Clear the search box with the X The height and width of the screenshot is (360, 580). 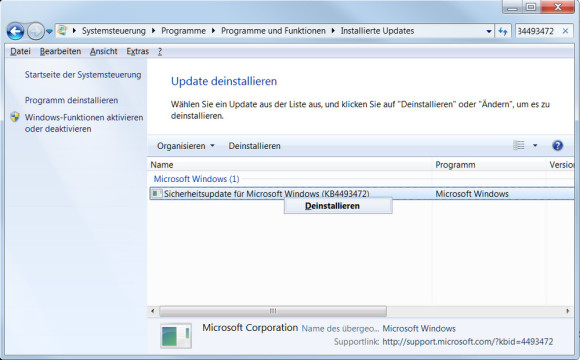click(565, 31)
